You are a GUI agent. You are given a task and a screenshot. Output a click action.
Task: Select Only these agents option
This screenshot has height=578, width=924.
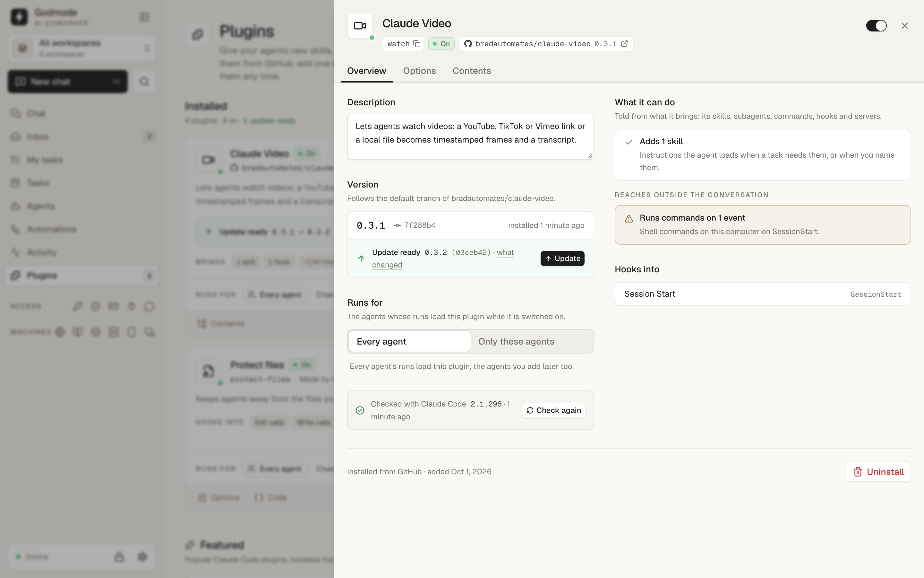532,341
